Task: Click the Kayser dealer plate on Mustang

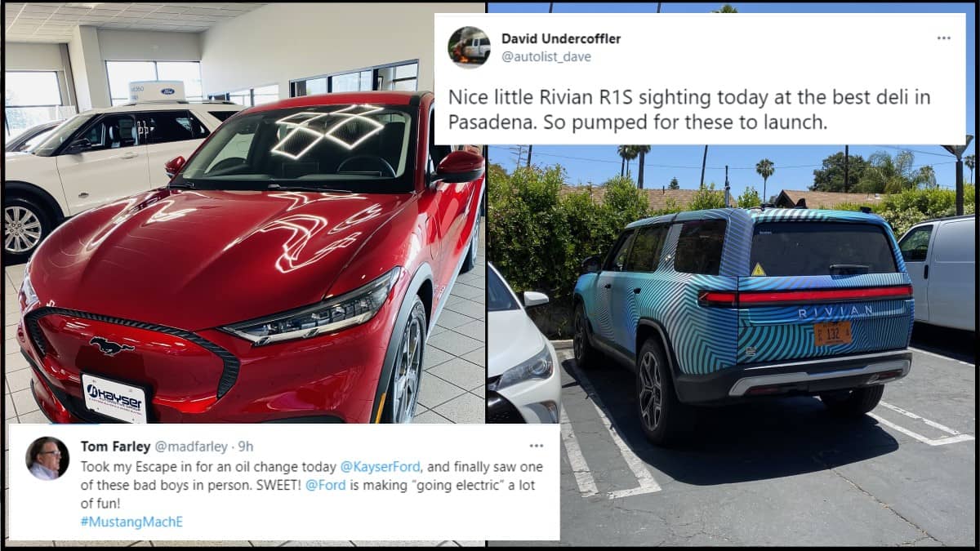Action: tap(114, 398)
